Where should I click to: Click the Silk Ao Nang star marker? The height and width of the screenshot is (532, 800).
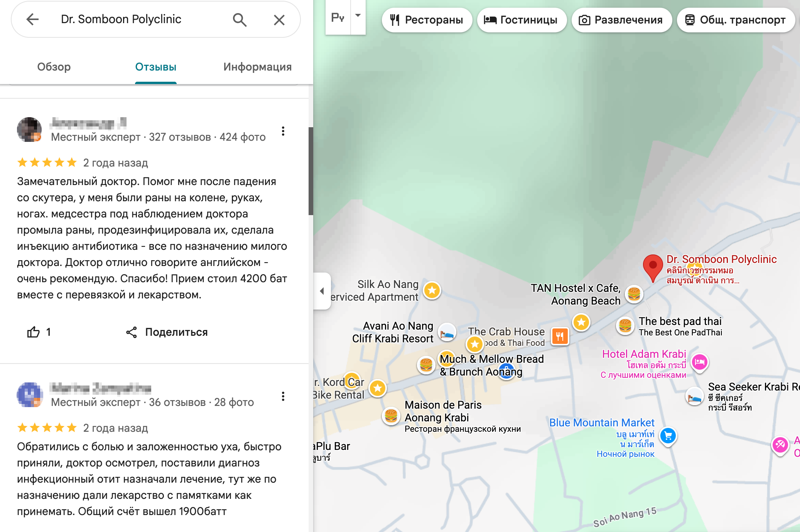[x=432, y=290]
